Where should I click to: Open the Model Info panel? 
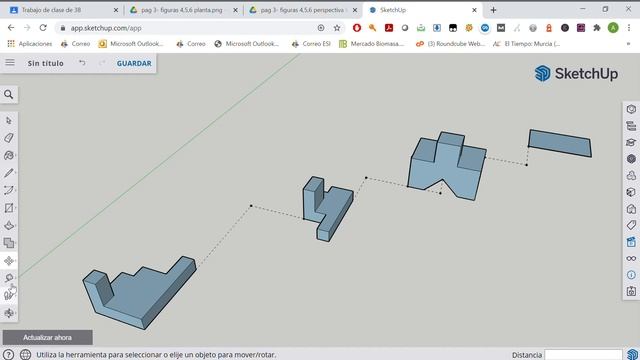[x=631, y=275]
